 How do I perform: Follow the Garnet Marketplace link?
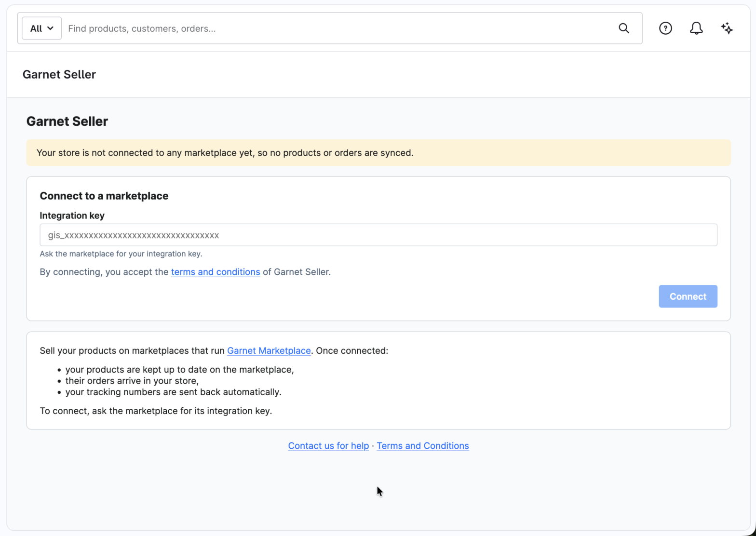click(269, 350)
